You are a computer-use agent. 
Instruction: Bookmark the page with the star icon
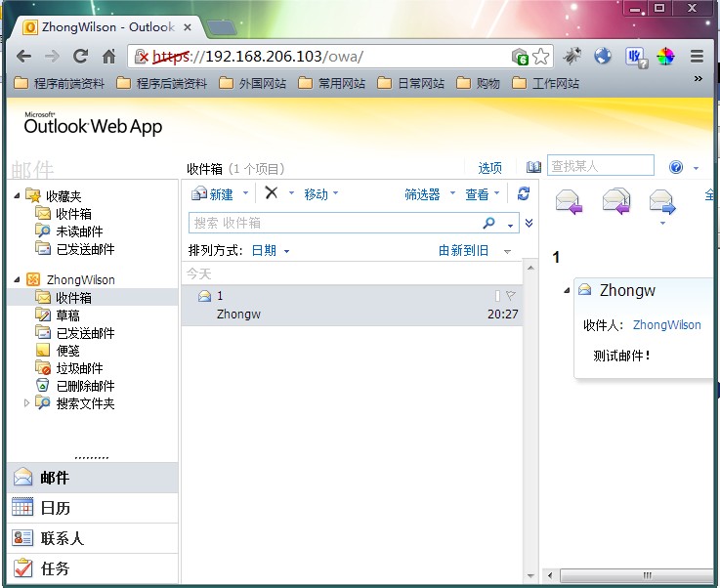[541, 57]
